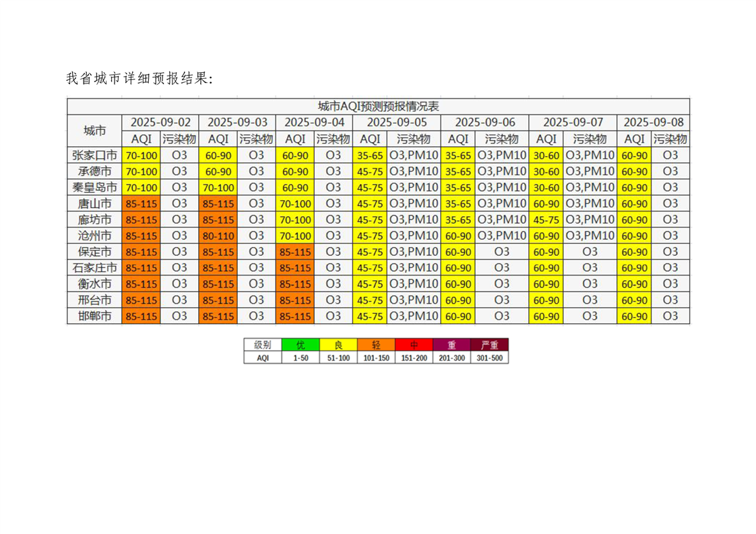Click the 秦皇岛市 row label

tap(94, 187)
